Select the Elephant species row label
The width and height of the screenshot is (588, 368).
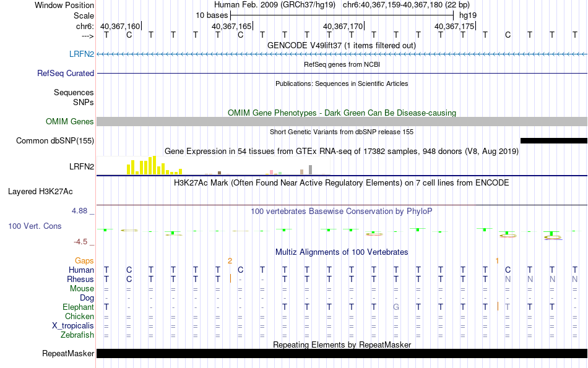[x=78, y=307]
